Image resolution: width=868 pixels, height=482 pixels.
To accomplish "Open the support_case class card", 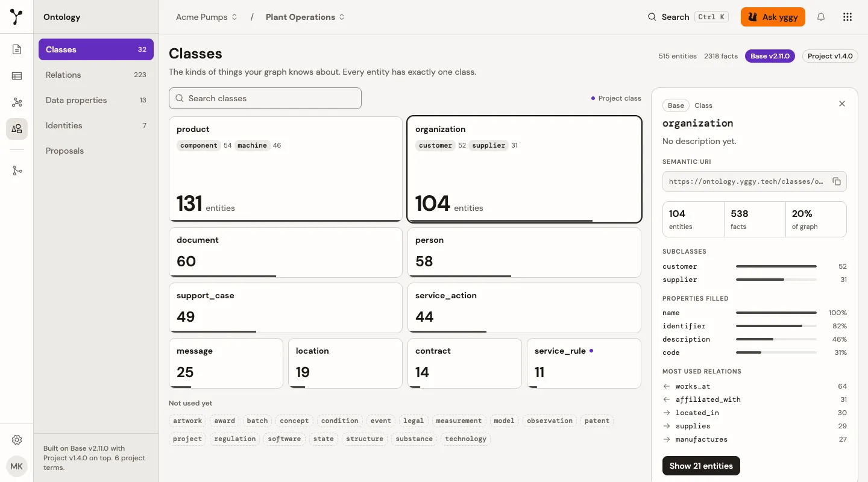I will click(286, 308).
